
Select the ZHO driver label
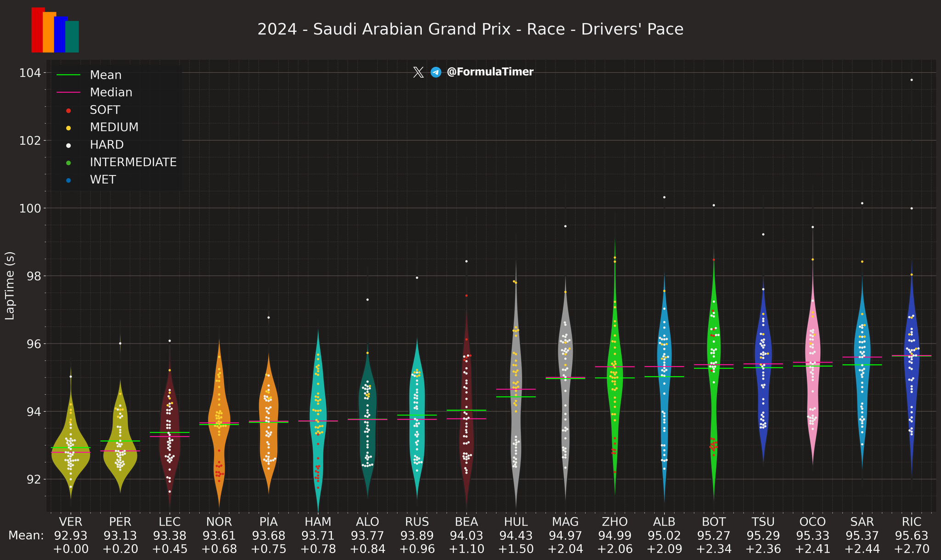pos(615,522)
